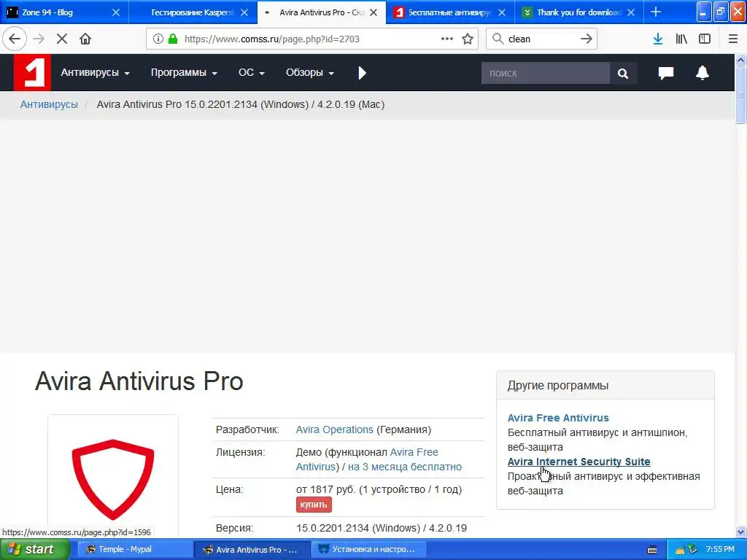Switch to the 'Тестирование Kaspersky' tab
This screenshot has height=560, width=747.
[x=192, y=12]
